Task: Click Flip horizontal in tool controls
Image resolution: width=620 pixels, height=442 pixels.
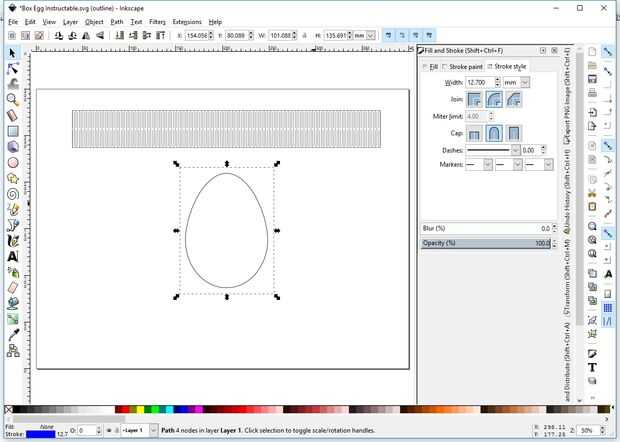Action: pyautogui.click(x=86, y=36)
